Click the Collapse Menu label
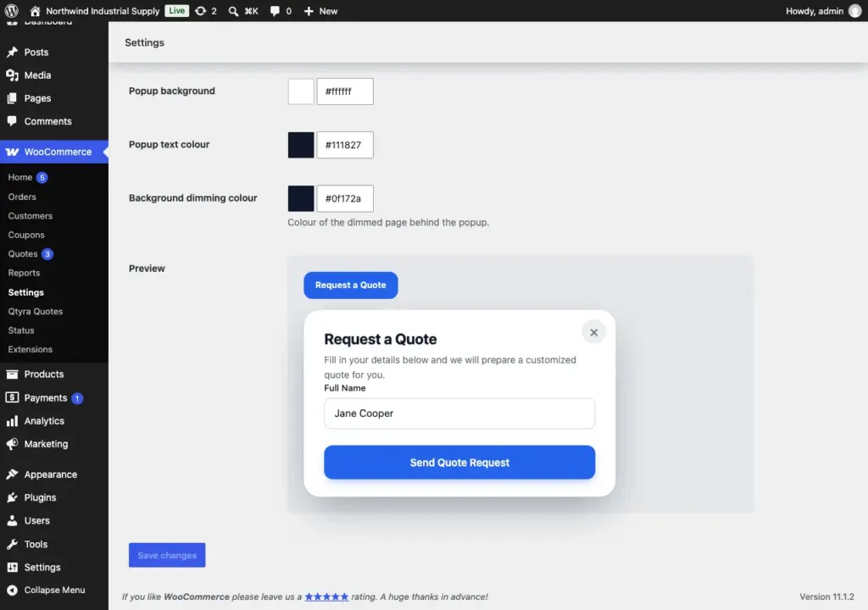The width and height of the screenshot is (868, 610). coord(55,590)
